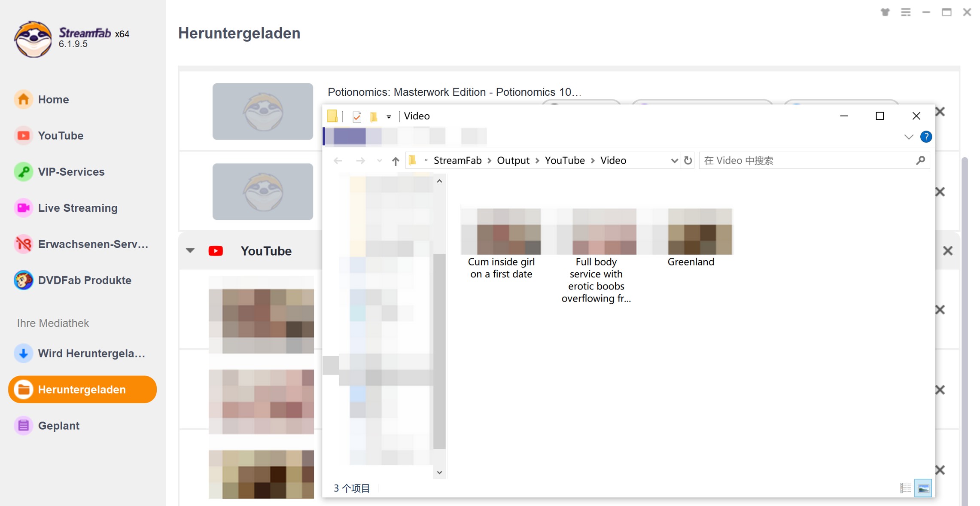Switch Explorer to large icons view
980x506 pixels.
point(923,488)
